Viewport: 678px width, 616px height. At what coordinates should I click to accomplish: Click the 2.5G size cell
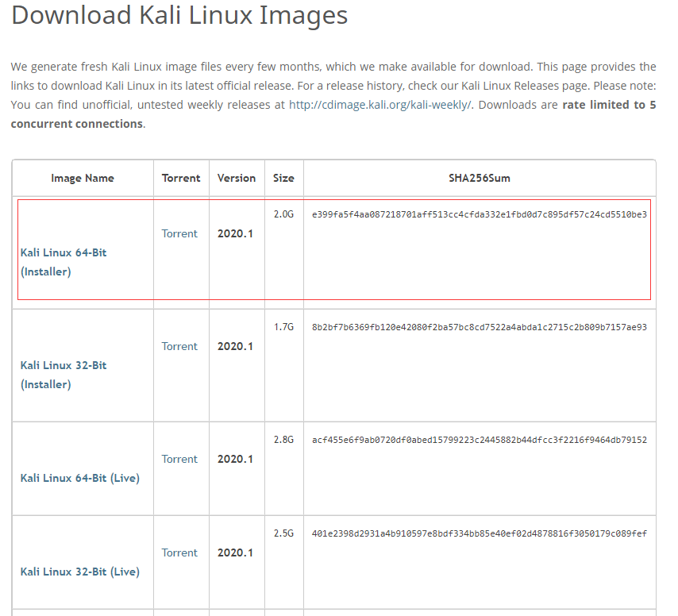click(283, 534)
